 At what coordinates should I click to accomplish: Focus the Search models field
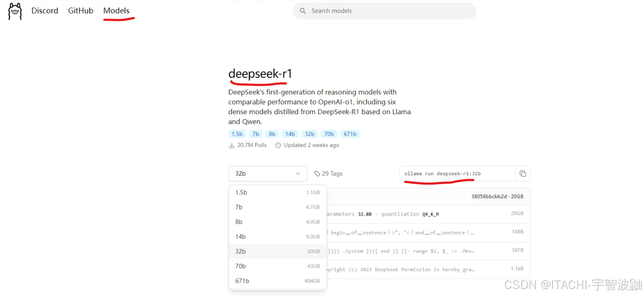384,11
